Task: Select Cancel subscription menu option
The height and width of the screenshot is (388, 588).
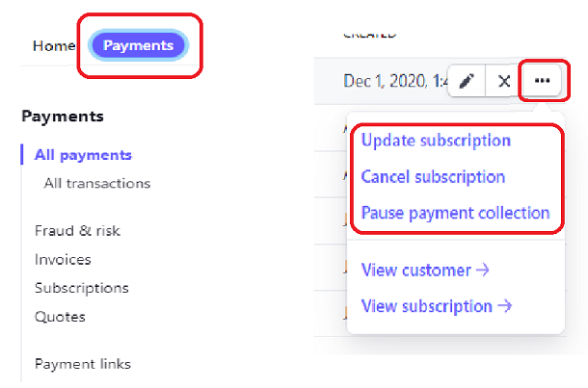Action: coord(433,177)
